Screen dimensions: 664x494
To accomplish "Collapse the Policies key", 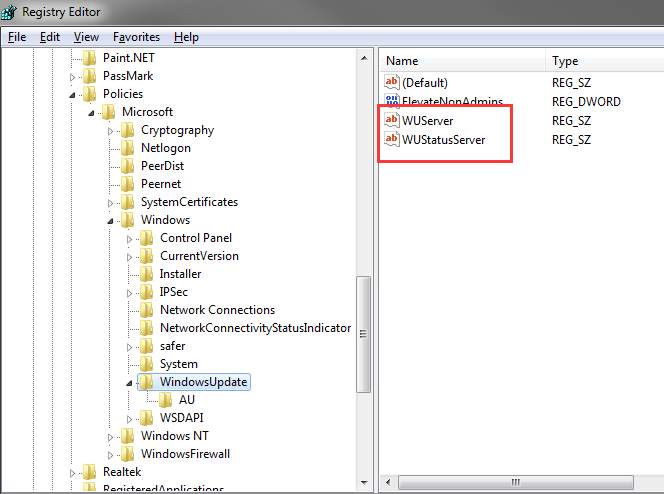I will click(x=72, y=94).
